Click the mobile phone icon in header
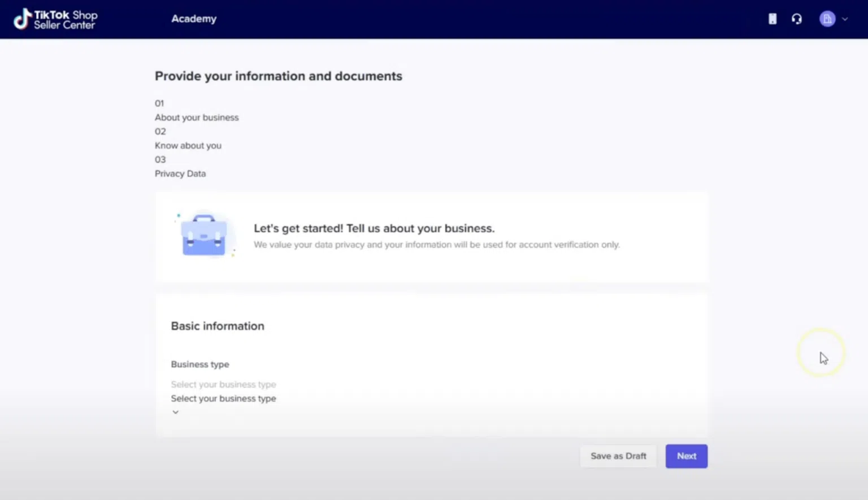 772,19
